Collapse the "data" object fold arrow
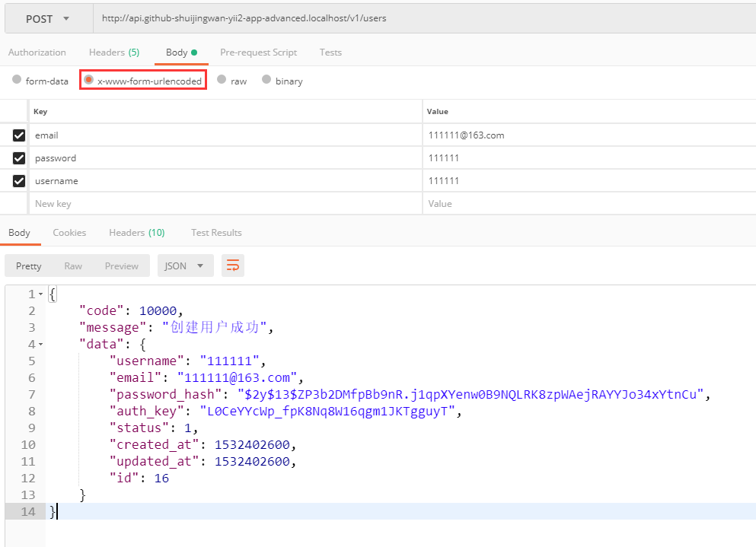Screen dimensions: 756x547 (x=40, y=345)
